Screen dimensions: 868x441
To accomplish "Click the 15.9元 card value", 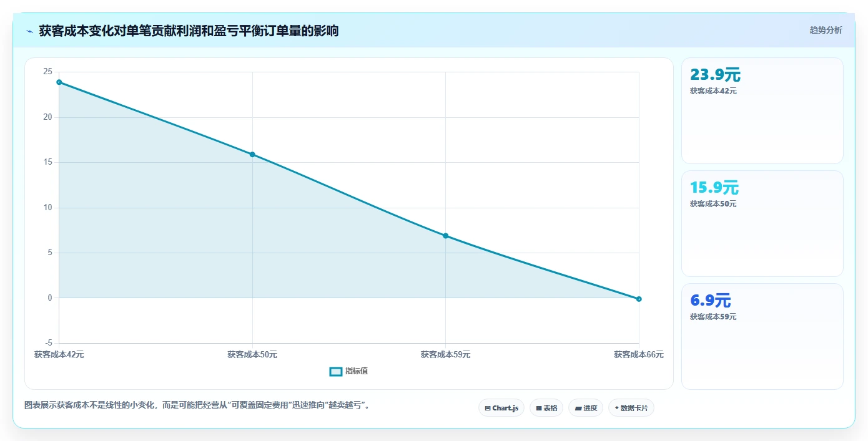I will [x=714, y=188].
